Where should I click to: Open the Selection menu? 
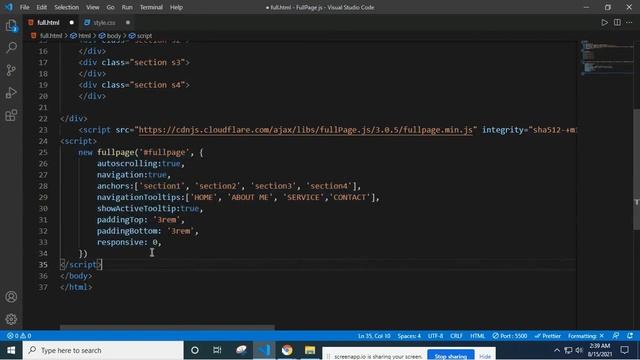coord(67,7)
